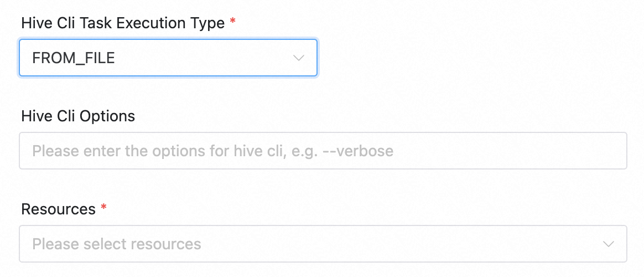Click the Hive Cli Task Execution Type label

(x=123, y=23)
